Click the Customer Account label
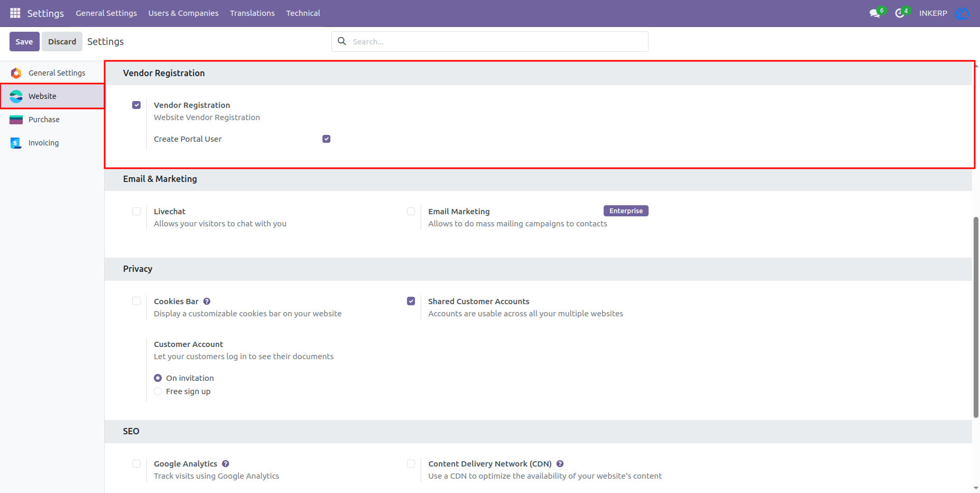The width and height of the screenshot is (980, 493). coord(188,344)
